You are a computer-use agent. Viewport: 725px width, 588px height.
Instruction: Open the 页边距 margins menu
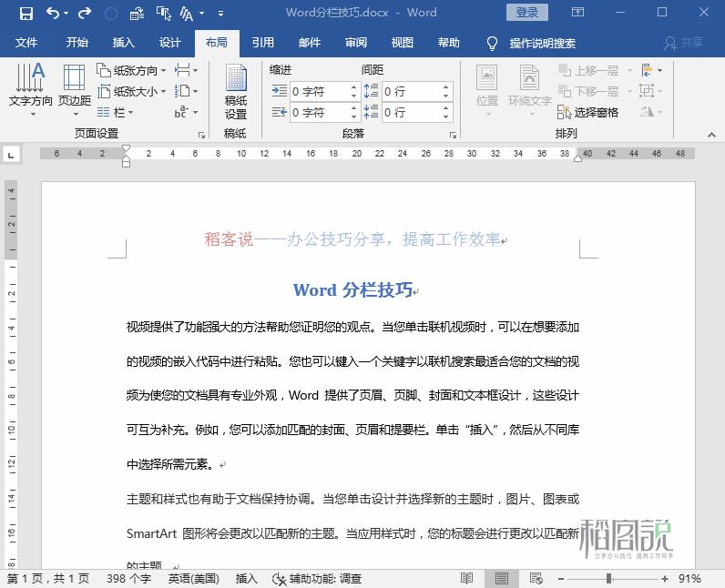point(75,89)
